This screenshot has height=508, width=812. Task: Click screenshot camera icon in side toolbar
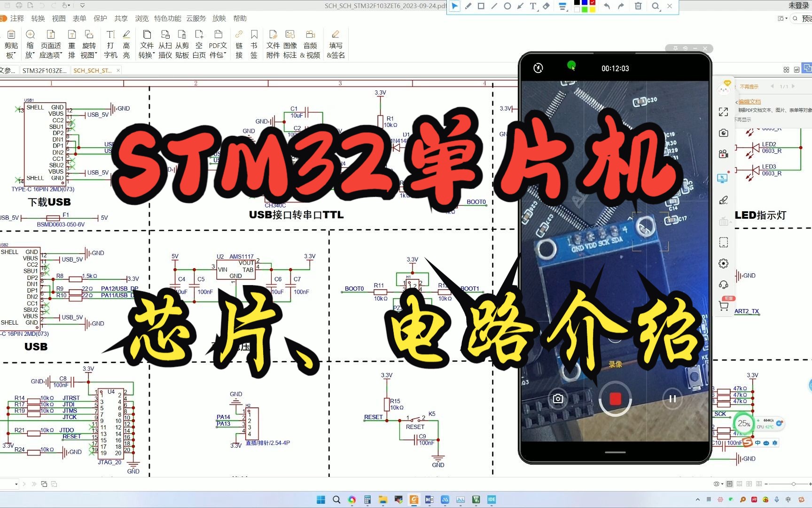tap(723, 133)
